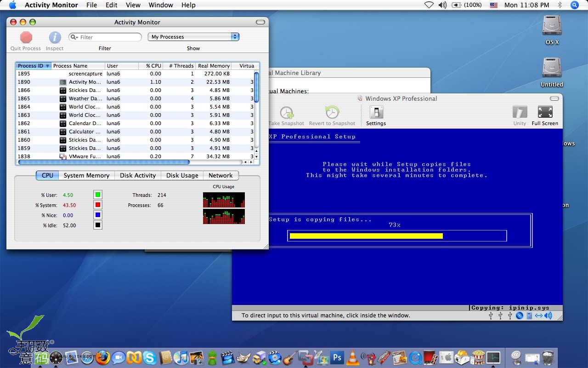This screenshot has width=588, height=368.
Task: Open the Trash in the Dock
Action: click(548, 357)
